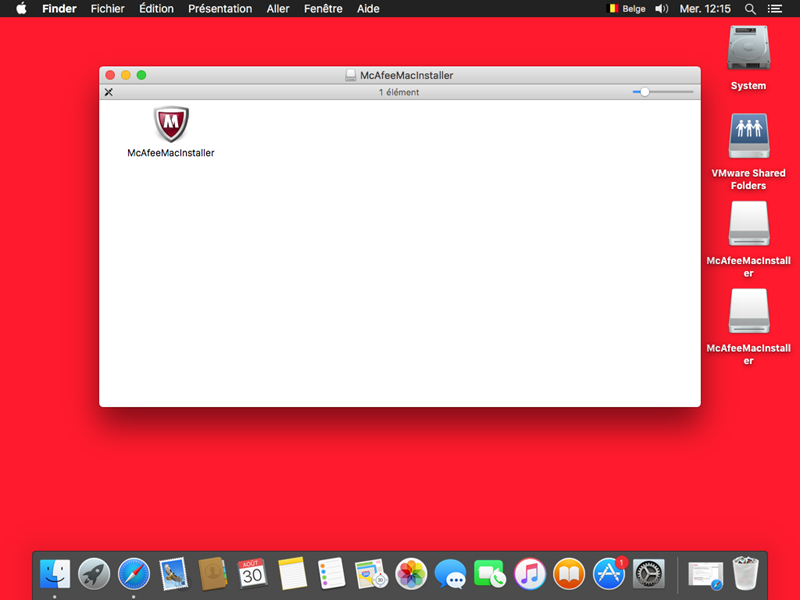Click the '1 élément' status text
This screenshot has height=600, width=800.
tap(399, 92)
